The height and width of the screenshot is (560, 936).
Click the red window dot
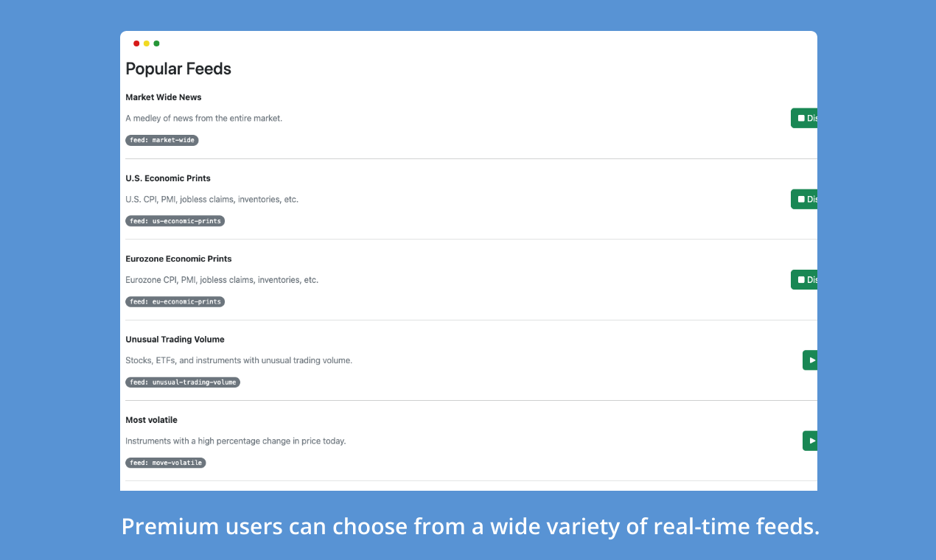(136, 43)
